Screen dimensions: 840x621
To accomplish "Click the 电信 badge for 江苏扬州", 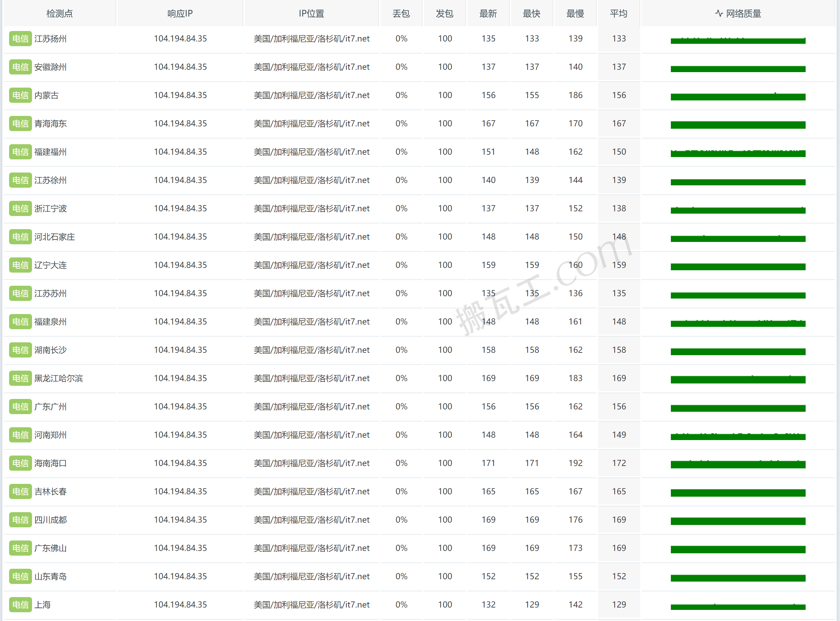I will [x=20, y=39].
